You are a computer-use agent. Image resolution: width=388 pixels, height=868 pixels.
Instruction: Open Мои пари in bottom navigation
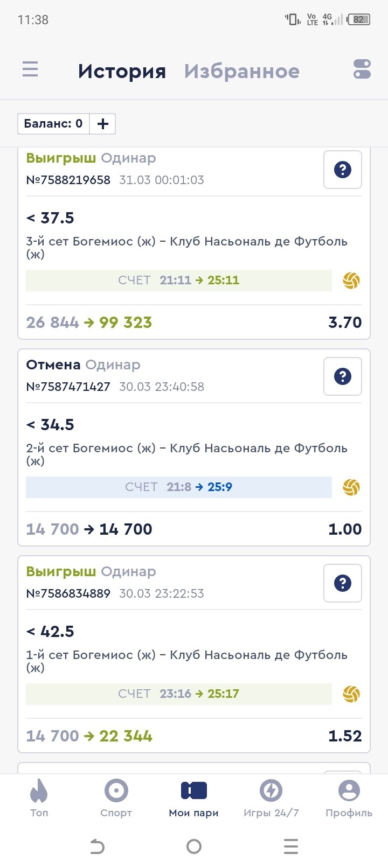(193, 798)
